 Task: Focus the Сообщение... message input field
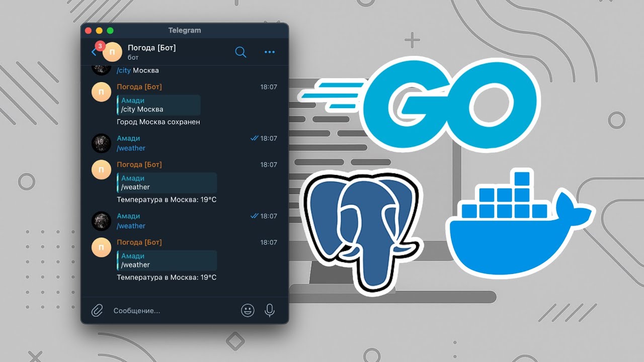174,311
